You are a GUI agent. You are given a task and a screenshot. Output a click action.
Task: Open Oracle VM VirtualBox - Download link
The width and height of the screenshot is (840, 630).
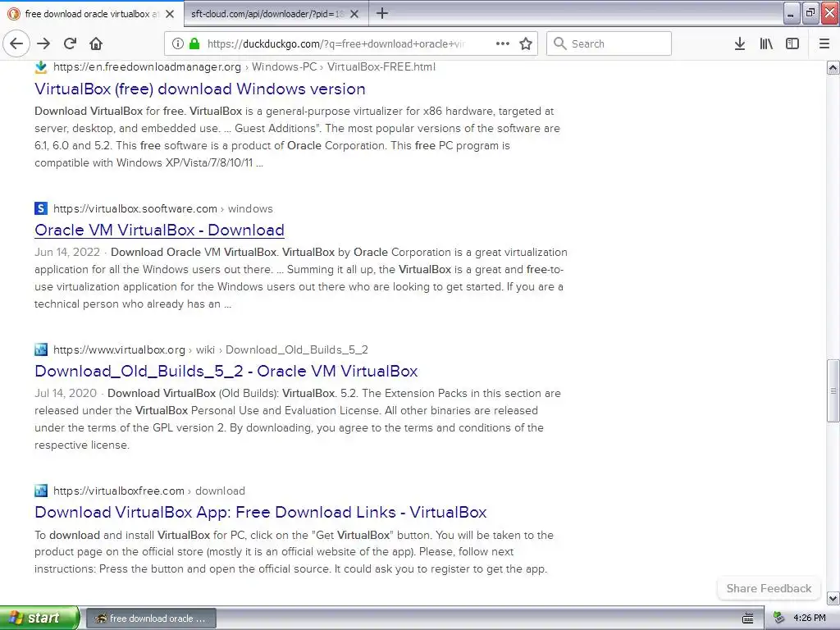tap(159, 230)
